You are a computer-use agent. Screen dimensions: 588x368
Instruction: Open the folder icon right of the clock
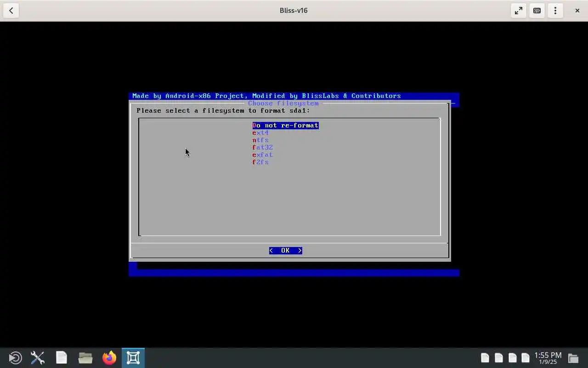573,358
